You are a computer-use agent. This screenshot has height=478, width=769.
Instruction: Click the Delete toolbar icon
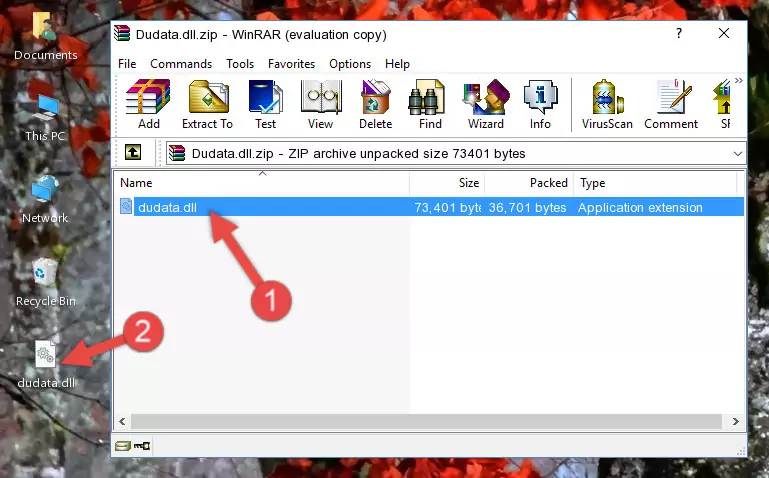click(376, 104)
